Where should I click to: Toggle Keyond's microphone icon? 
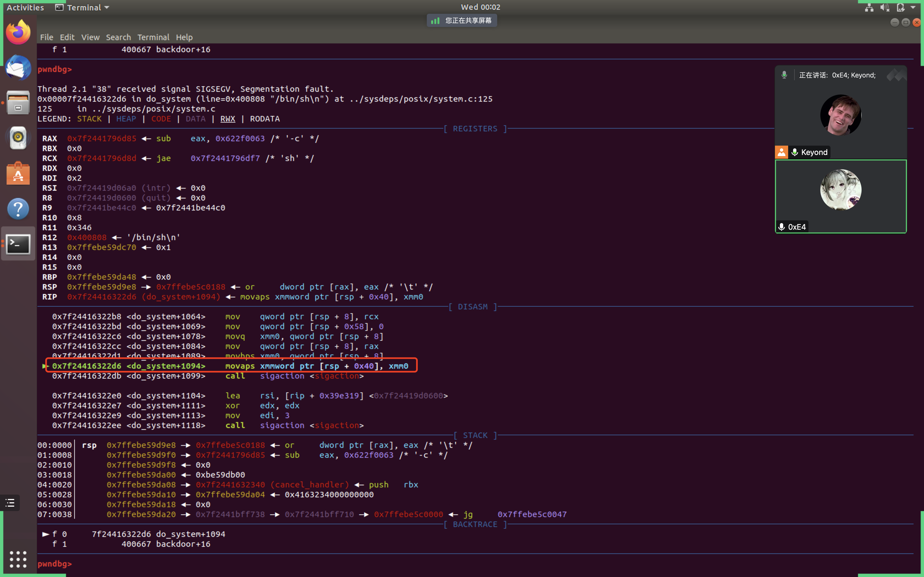pyautogui.click(x=794, y=152)
